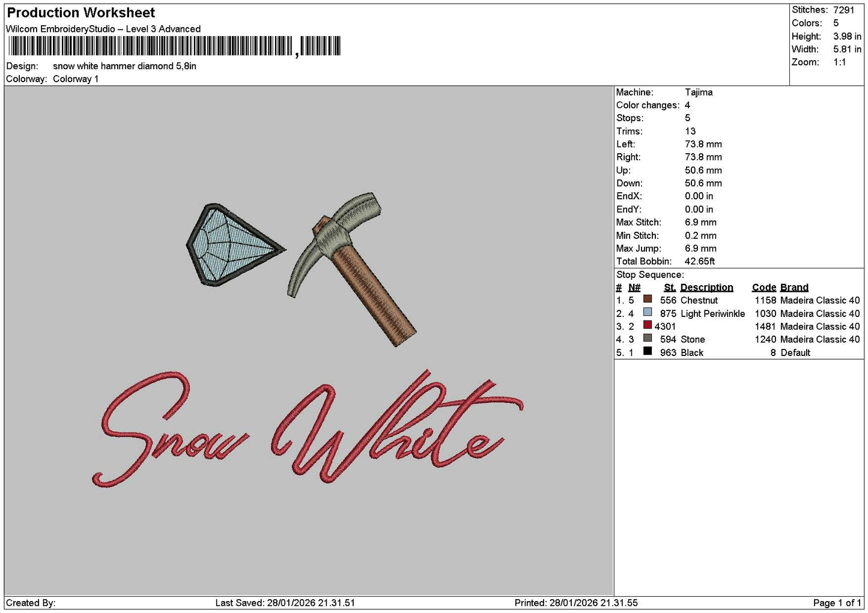Click the Max Stitch value 6.9 mm
Viewport: 868px width, 613px height.
click(x=700, y=223)
